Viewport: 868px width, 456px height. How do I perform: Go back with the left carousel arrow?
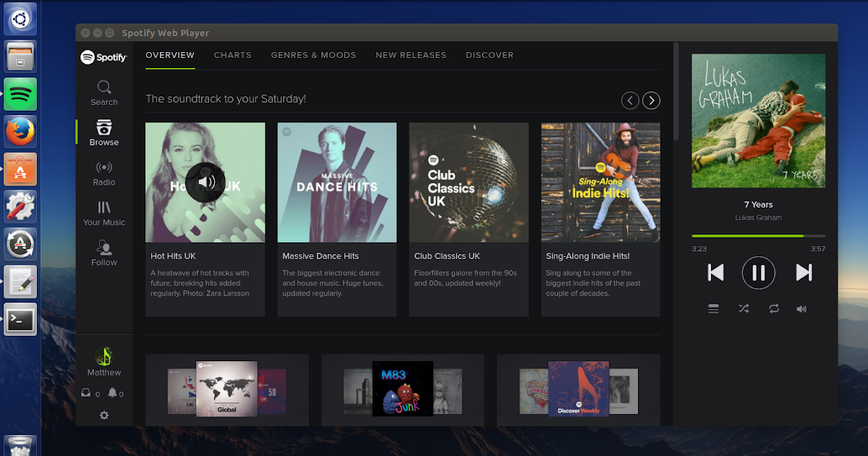[629, 100]
